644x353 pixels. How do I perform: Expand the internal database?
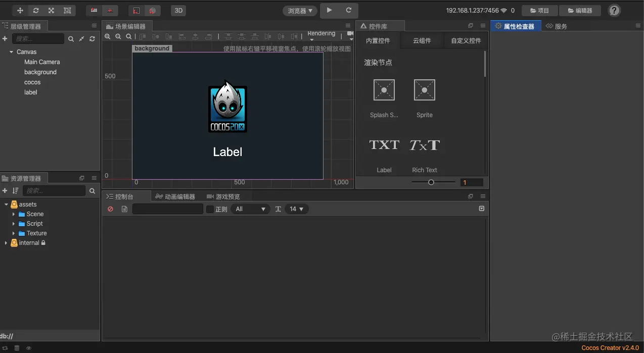click(6, 243)
